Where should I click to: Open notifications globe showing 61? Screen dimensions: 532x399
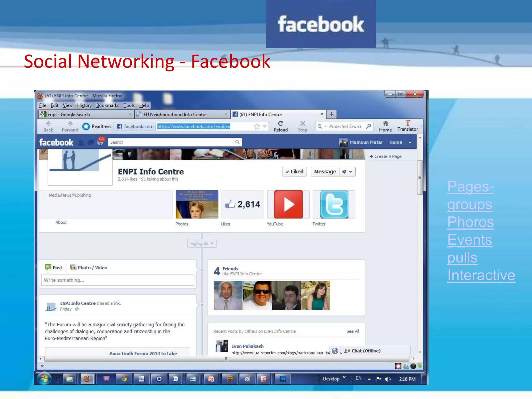pos(101,141)
